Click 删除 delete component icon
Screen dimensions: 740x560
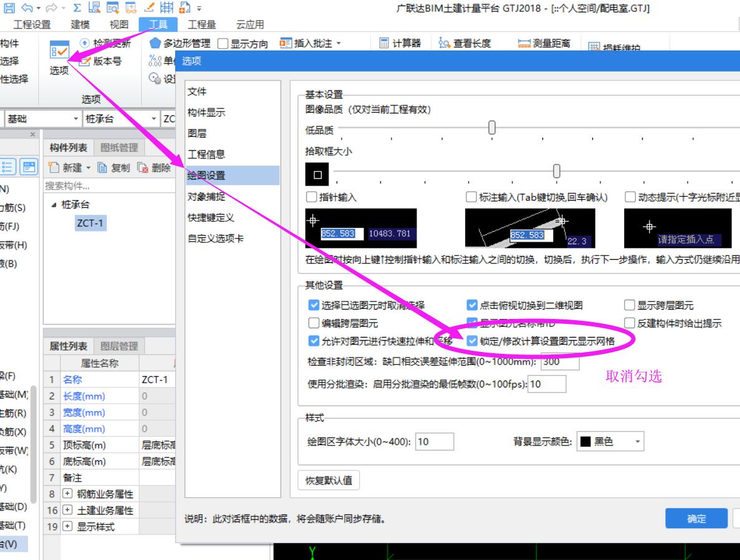(143, 168)
